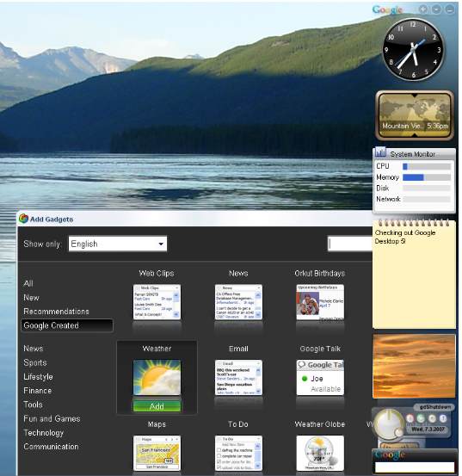
Task: Open the sidebar options down-arrow menu button
Action: coord(436,9)
